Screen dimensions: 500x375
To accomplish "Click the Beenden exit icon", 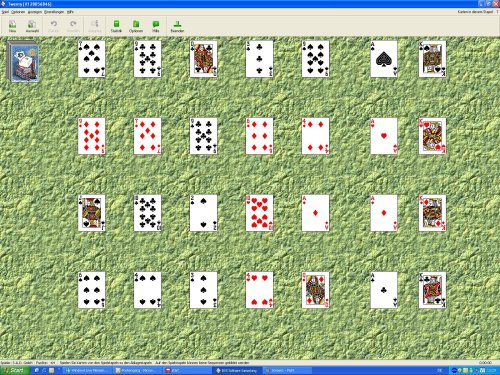I will point(177,26).
